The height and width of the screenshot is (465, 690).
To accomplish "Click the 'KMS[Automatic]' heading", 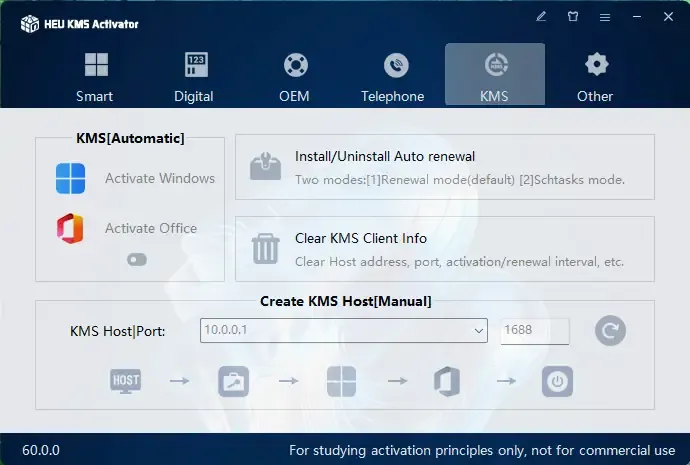I will coord(130,138).
